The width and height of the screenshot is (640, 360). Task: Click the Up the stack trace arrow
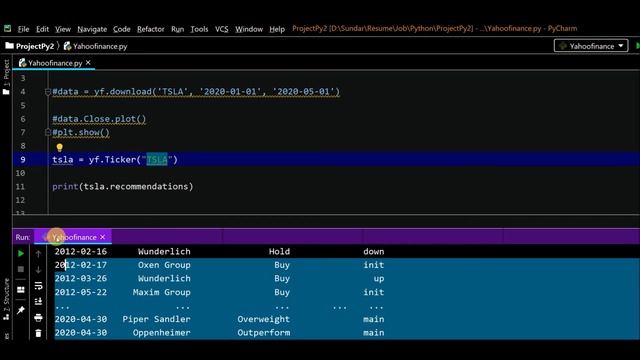coord(38,254)
